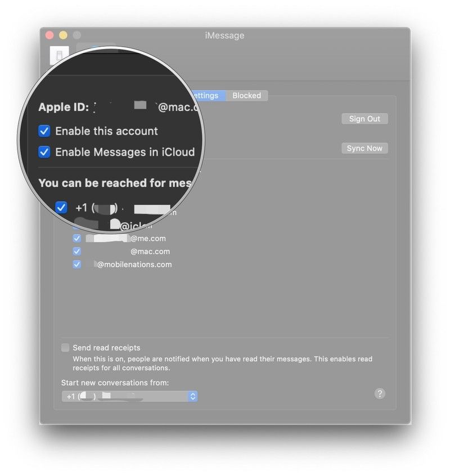Toggle Enable Messages in iCloud checkbox

point(44,152)
